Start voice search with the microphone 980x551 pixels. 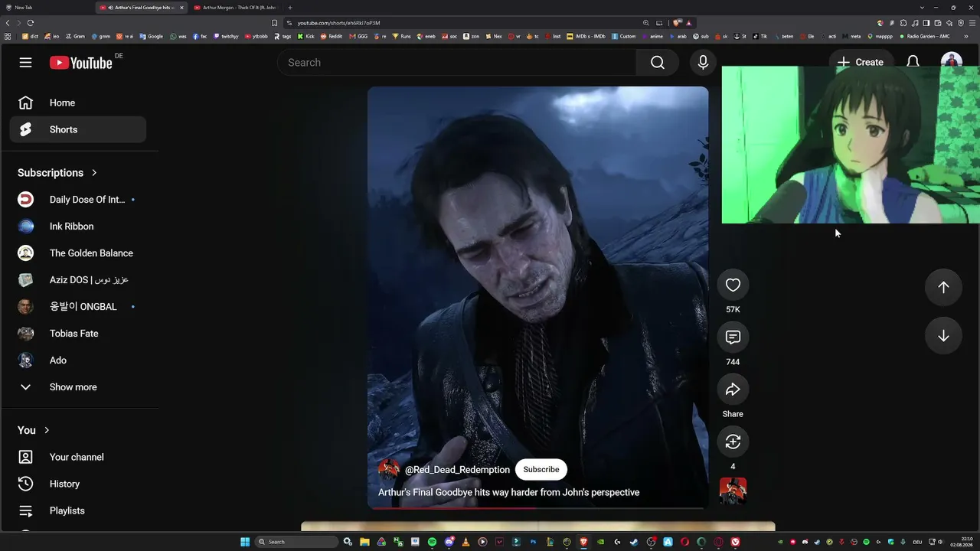coord(703,63)
